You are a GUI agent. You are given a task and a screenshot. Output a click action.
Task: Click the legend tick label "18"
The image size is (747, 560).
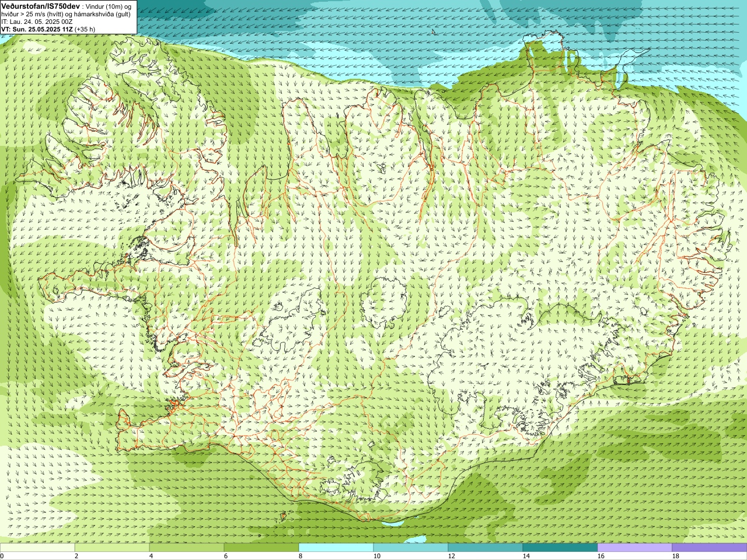click(x=675, y=556)
